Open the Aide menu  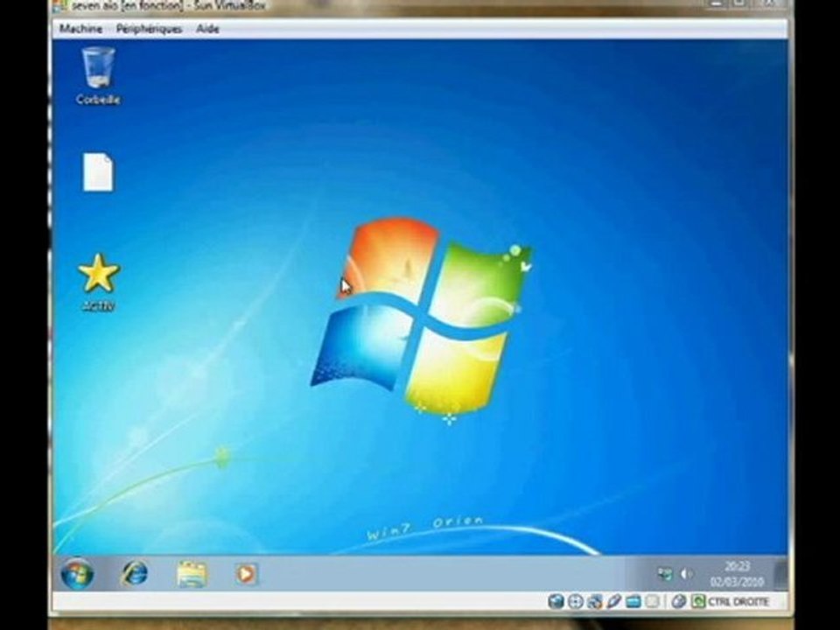coord(207,28)
